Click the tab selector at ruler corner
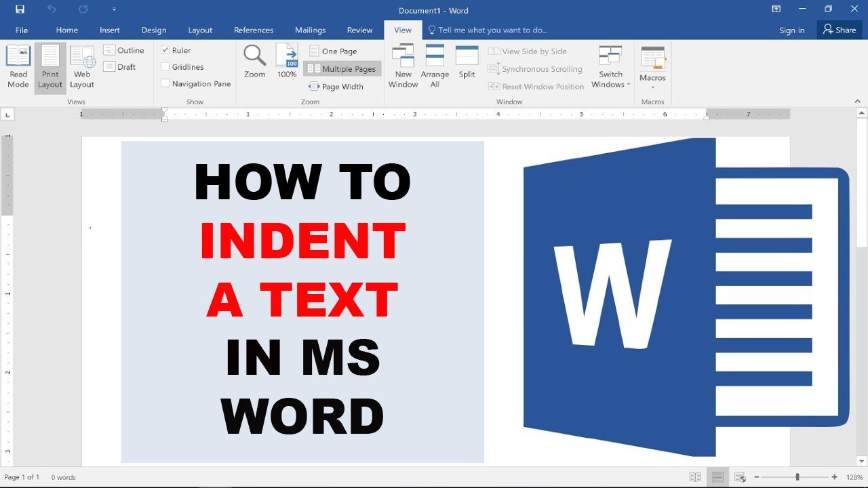Viewport: 868px width, 488px height. click(x=6, y=114)
